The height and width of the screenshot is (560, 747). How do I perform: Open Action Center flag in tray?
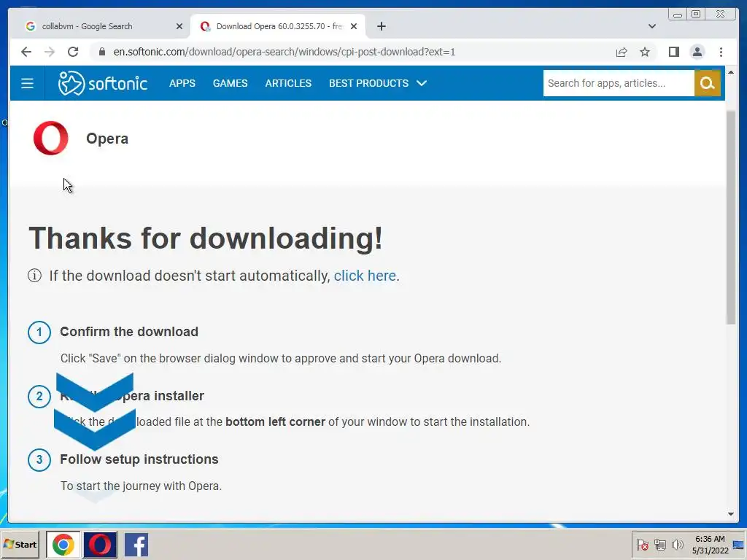(642, 545)
